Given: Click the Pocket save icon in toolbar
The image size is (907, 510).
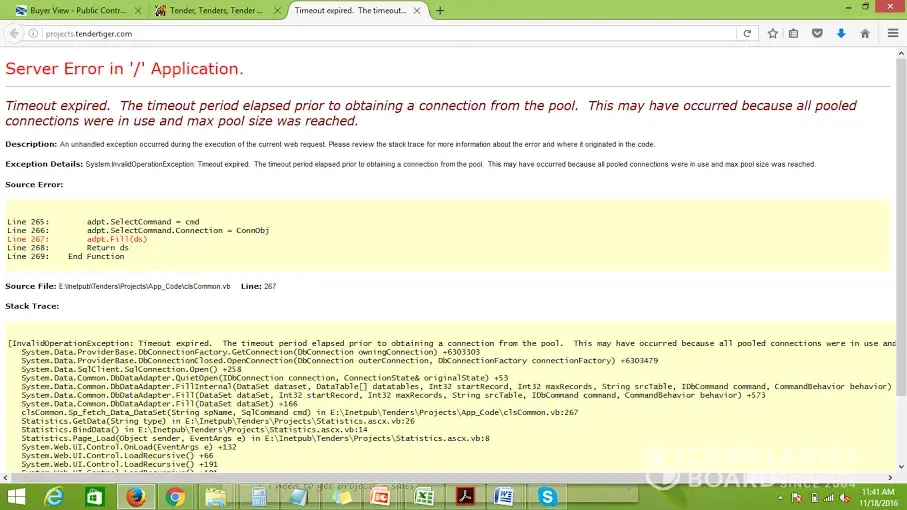Looking at the screenshot, I should coord(817,33).
